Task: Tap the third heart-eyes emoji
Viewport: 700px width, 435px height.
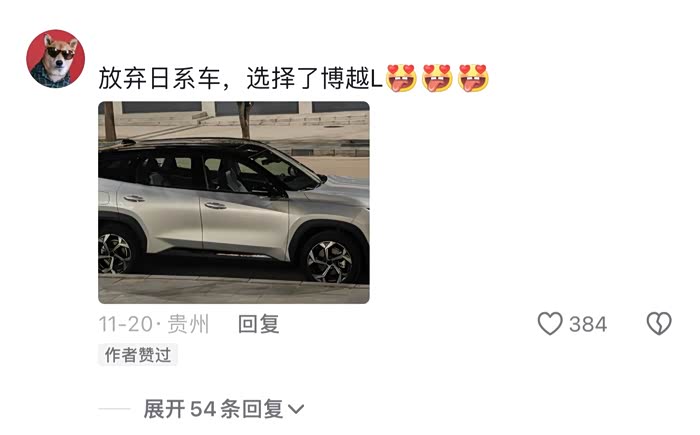Action: coord(474,78)
